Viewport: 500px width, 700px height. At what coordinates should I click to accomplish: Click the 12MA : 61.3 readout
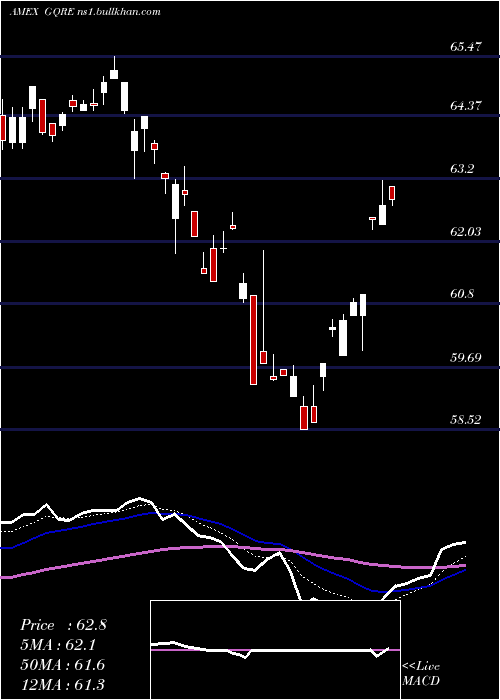click(63, 684)
